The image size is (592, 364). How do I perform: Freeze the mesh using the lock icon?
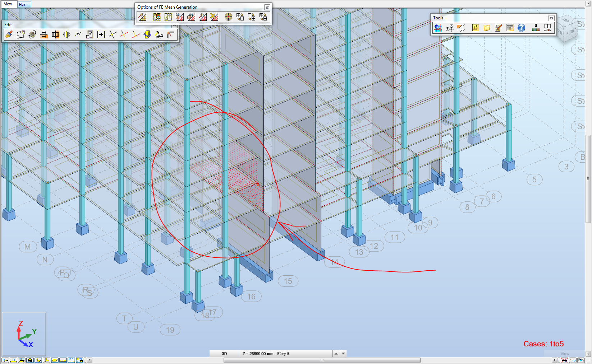180,17
